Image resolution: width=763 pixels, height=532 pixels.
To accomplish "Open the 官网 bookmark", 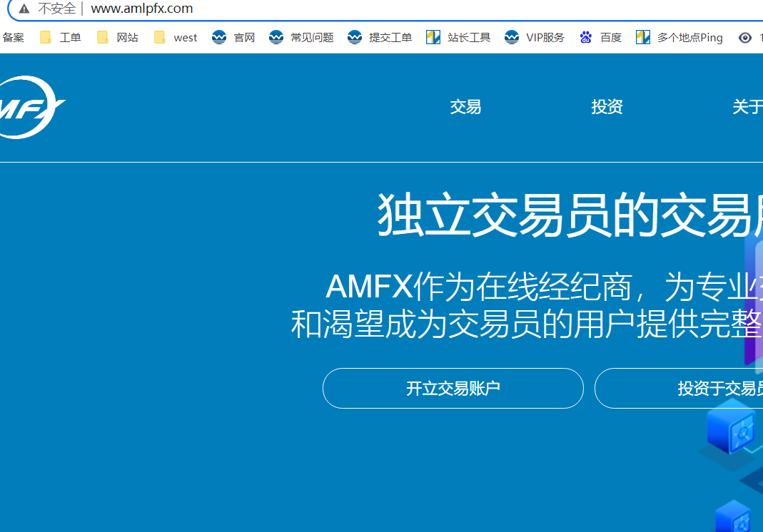I will [233, 38].
